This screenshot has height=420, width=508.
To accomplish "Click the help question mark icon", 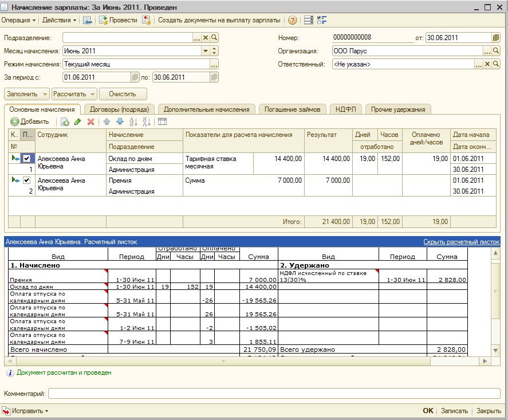I will click(x=293, y=20).
